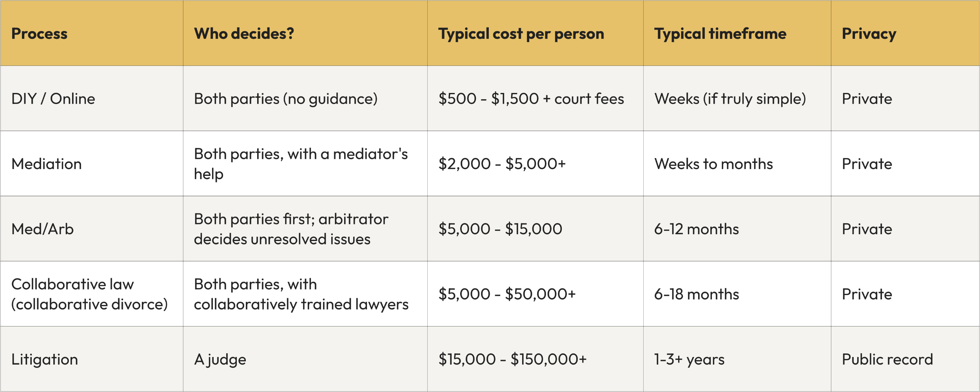Click the '1–3+ years' timeframe cell
980x392 pixels.
[689, 359]
